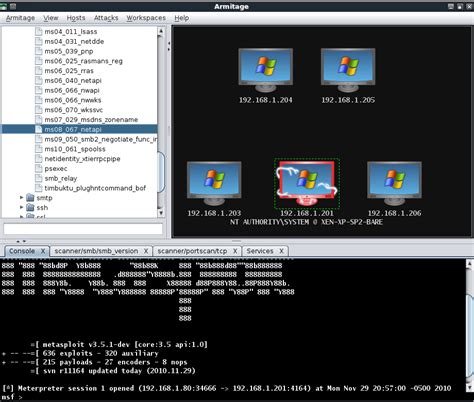
Task: Close the Services tab
Action: click(x=281, y=251)
